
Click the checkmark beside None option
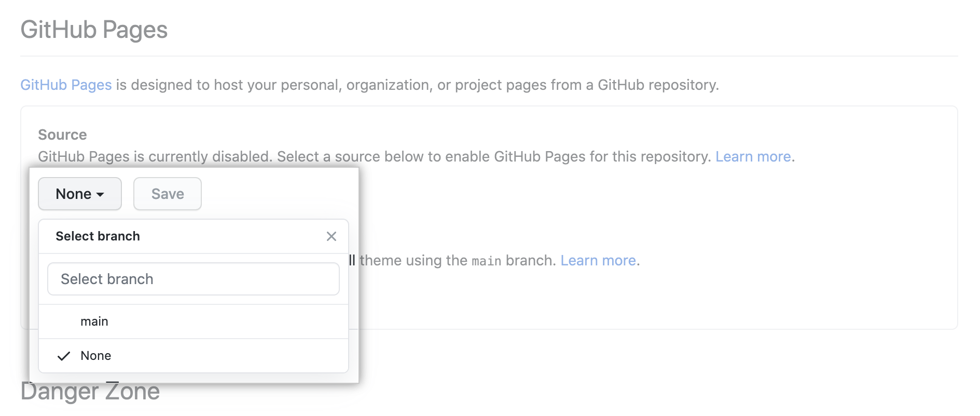click(x=64, y=356)
